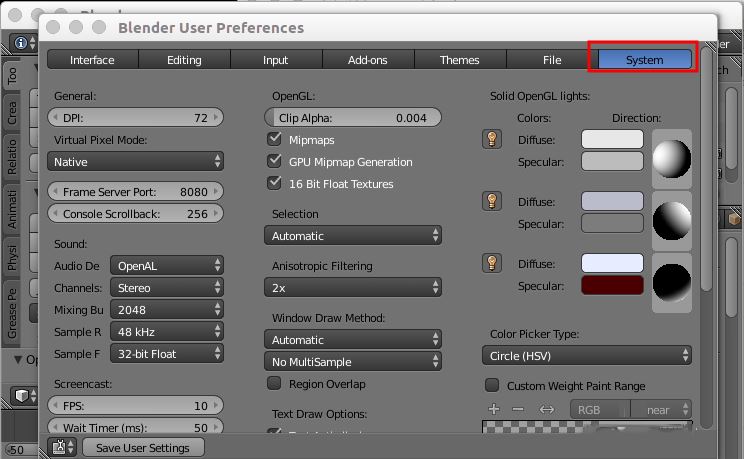744x459 pixels.
Task: Switch to the Add-ons tab
Action: tap(368, 60)
